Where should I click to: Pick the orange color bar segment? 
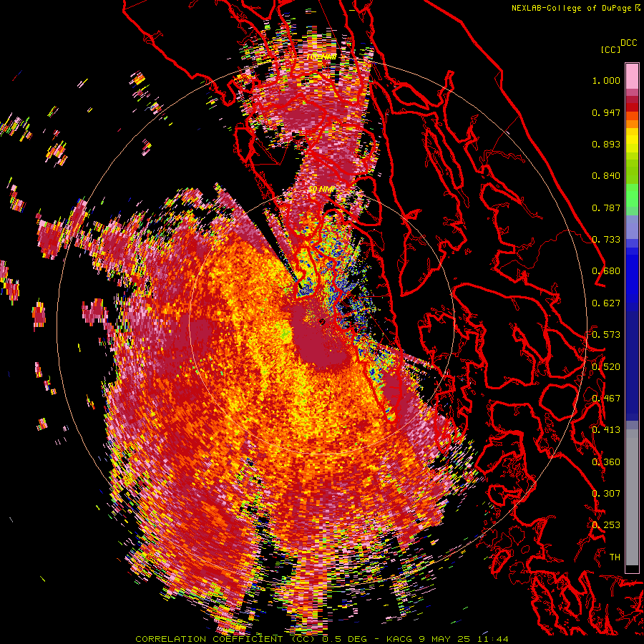632,123
